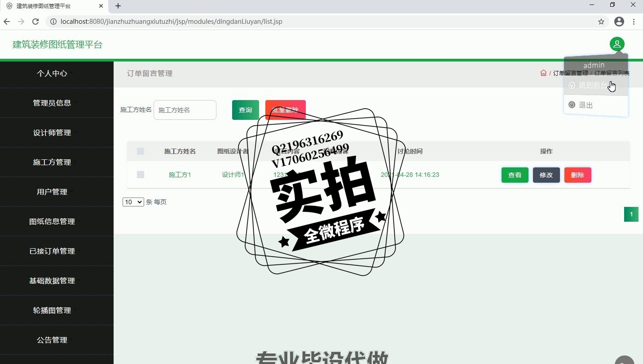Open the rows-per-page dropdown
This screenshot has width=643, height=364.
pos(133,202)
